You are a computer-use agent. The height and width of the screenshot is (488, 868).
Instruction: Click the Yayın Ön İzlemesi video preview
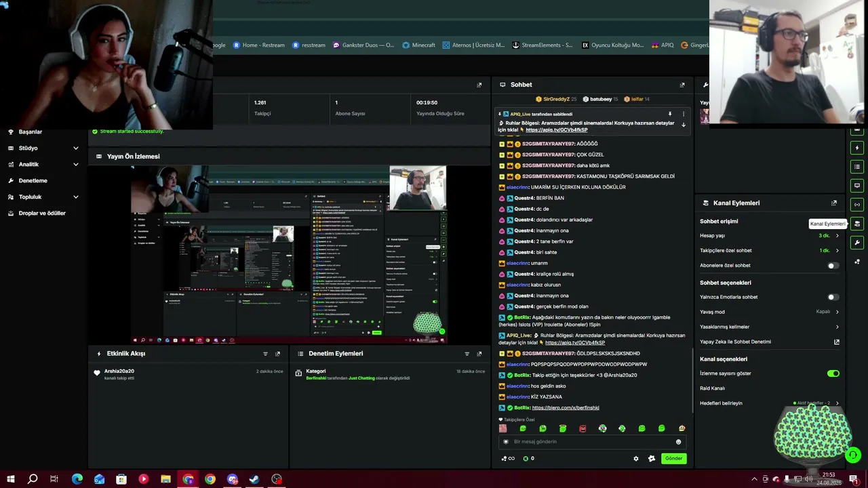(289, 253)
